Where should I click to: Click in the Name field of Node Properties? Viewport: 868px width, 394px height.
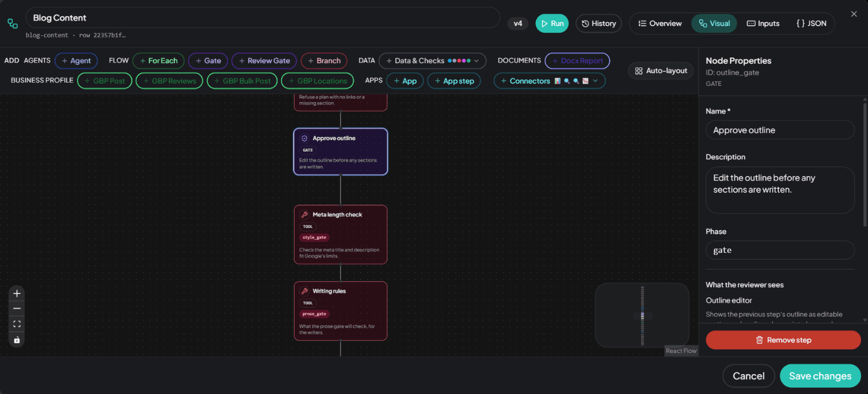click(780, 130)
